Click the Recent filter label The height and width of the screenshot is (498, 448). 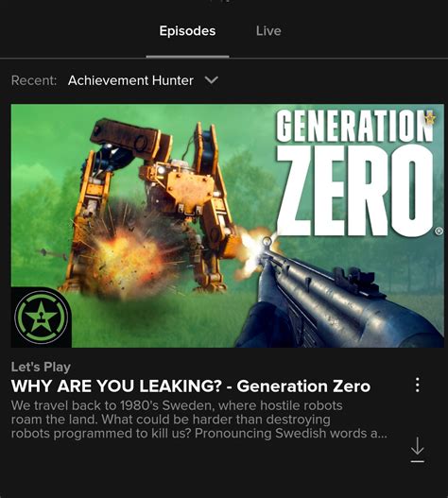(x=34, y=80)
